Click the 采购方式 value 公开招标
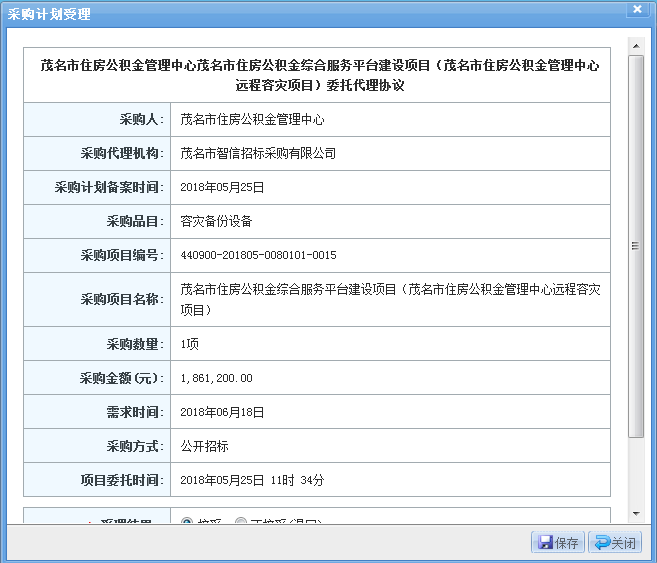This screenshot has width=657, height=563. click(x=204, y=446)
